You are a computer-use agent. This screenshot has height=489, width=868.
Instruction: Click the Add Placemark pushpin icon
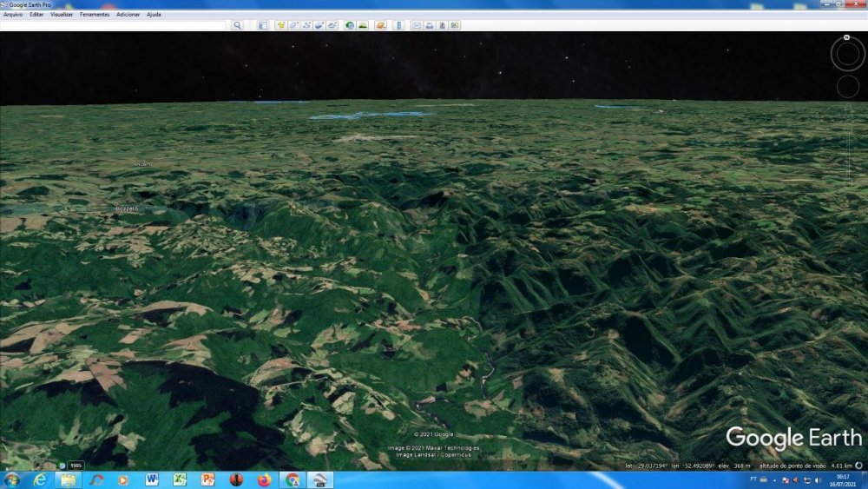[281, 25]
